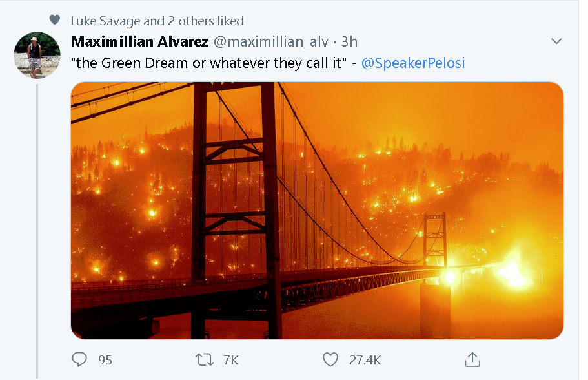
Task: Open the @SpeakerPelosi mention link
Action: click(413, 63)
